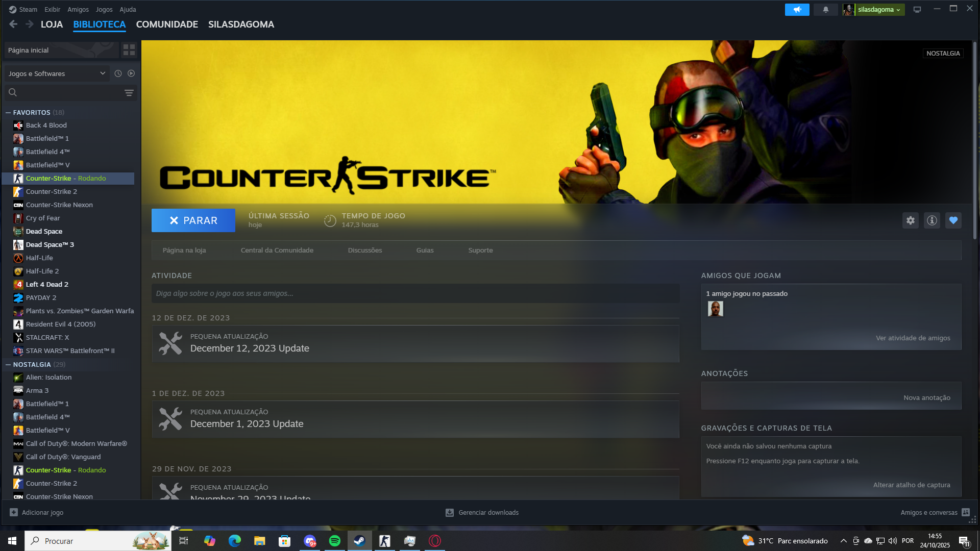This screenshot has height=551, width=980.
Task: Stop the game with PARAR button
Action: point(193,220)
